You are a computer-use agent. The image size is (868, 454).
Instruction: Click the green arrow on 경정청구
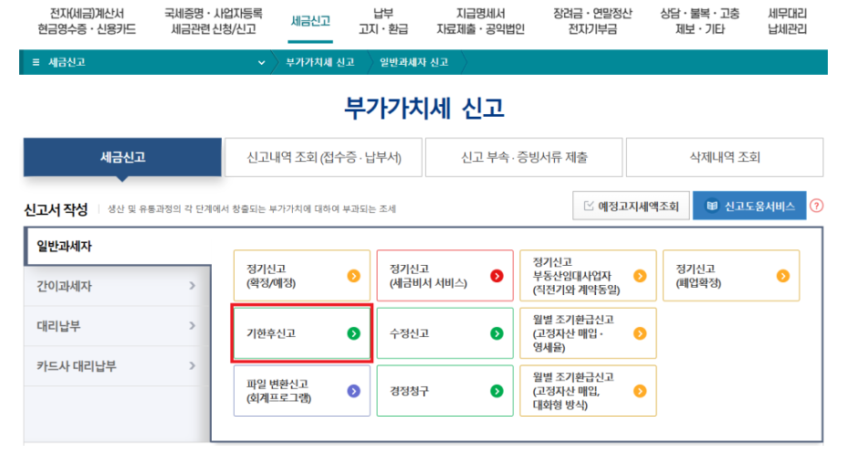click(497, 391)
